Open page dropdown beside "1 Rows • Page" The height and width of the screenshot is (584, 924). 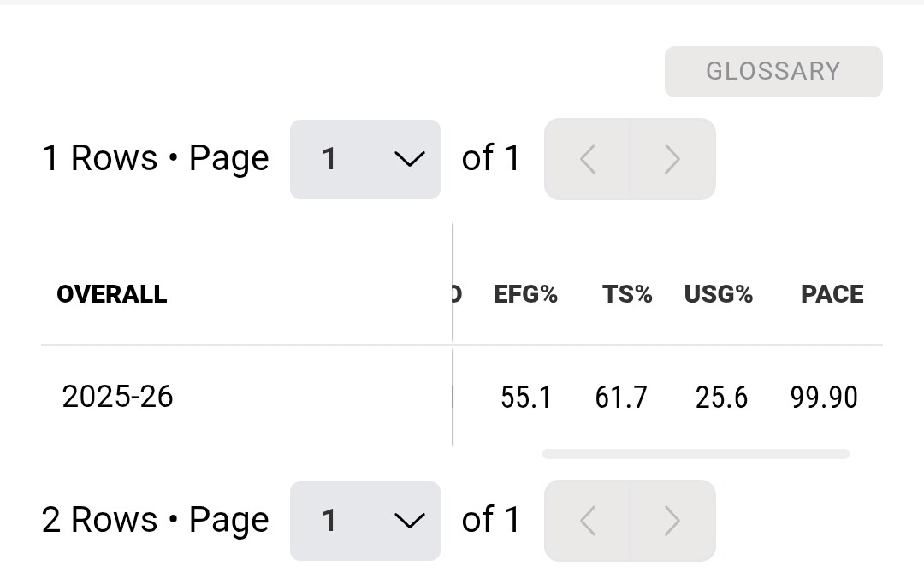pyautogui.click(x=365, y=159)
